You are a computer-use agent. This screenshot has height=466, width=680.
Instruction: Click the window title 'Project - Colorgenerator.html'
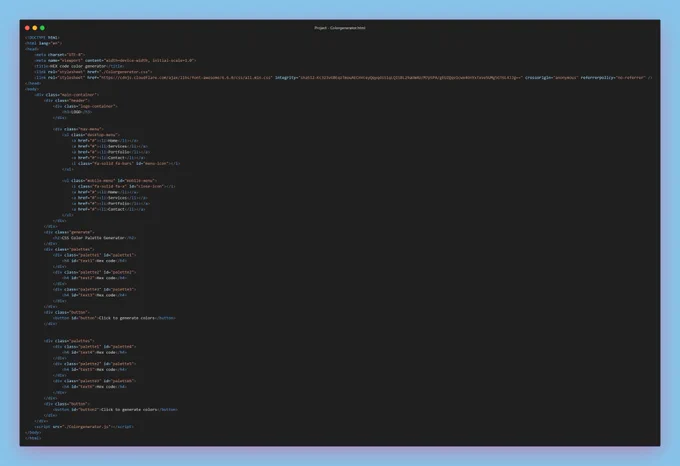tap(340, 28)
